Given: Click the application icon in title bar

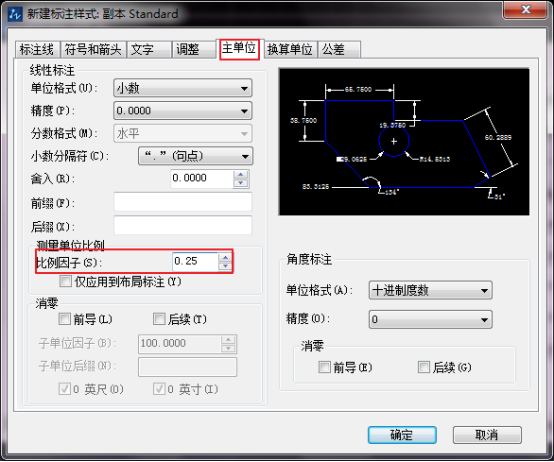Looking at the screenshot, I should pyautogui.click(x=15, y=14).
